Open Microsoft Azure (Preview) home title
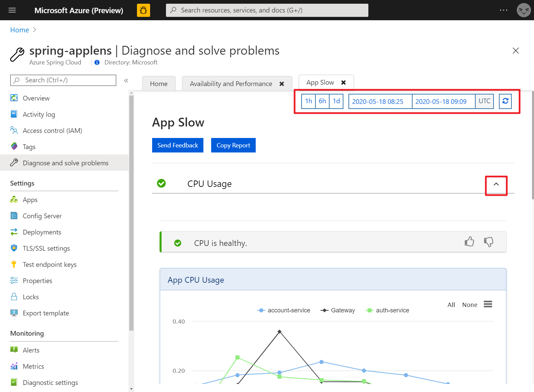Viewport: 534px width, 392px height. 79,10
